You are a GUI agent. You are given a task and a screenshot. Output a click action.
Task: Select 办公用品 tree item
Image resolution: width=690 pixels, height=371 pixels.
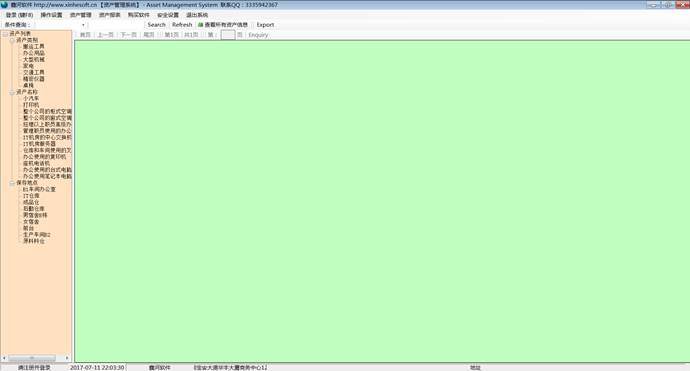[33, 53]
